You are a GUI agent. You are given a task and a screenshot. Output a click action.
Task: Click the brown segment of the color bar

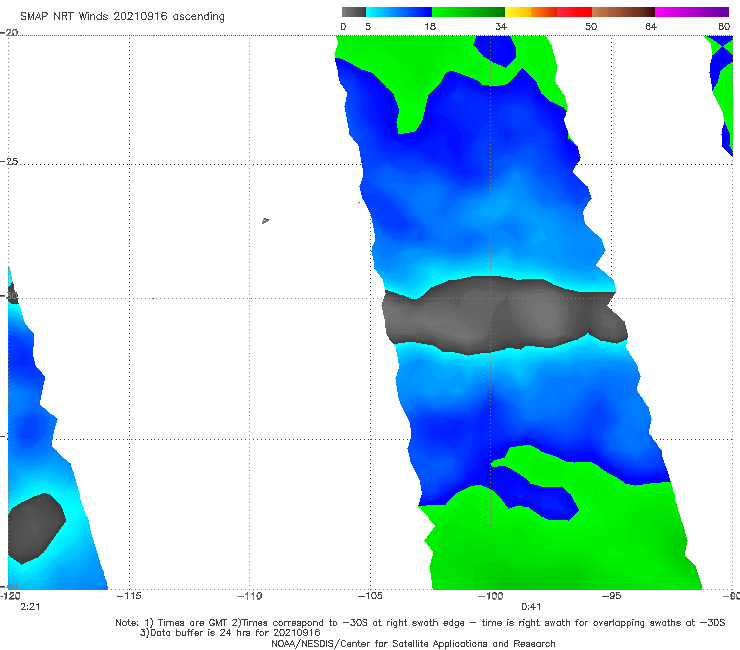[623, 12]
